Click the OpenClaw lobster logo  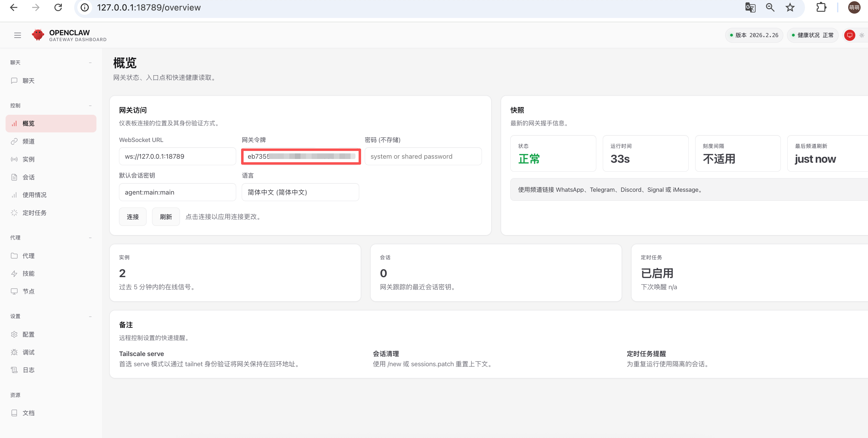pyautogui.click(x=38, y=35)
